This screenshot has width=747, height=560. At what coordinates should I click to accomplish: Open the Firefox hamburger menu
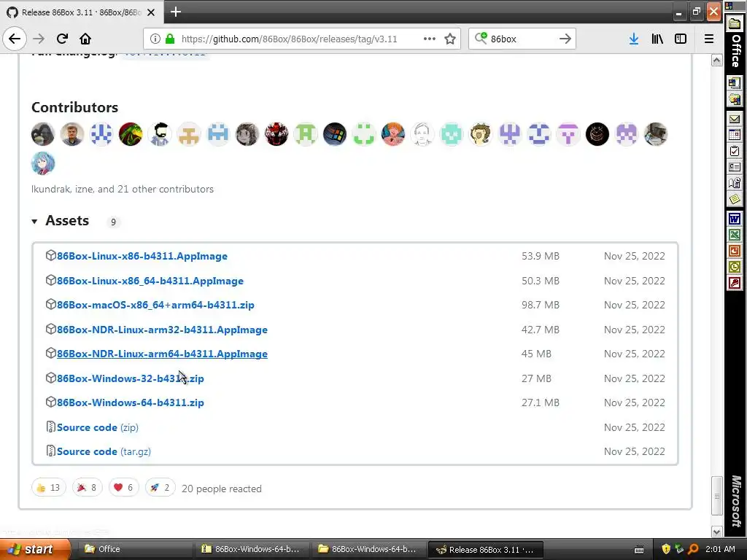click(x=709, y=39)
